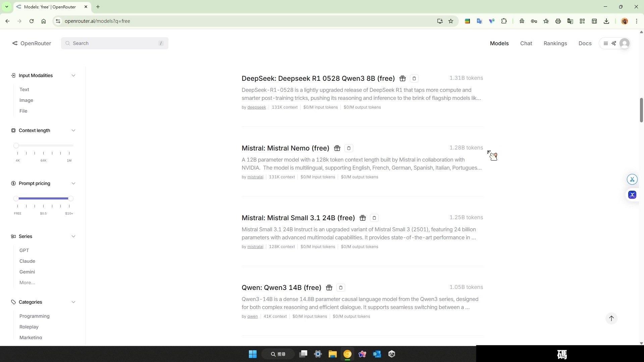The width and height of the screenshot is (644, 362).
Task: Click the gift icon next to Mistral Nemo
Action: click(337, 148)
